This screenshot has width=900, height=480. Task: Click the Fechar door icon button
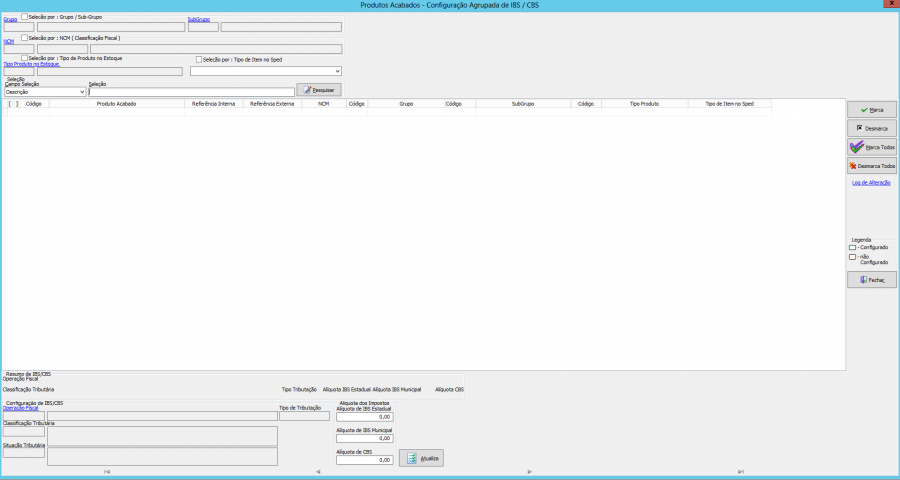(872, 280)
